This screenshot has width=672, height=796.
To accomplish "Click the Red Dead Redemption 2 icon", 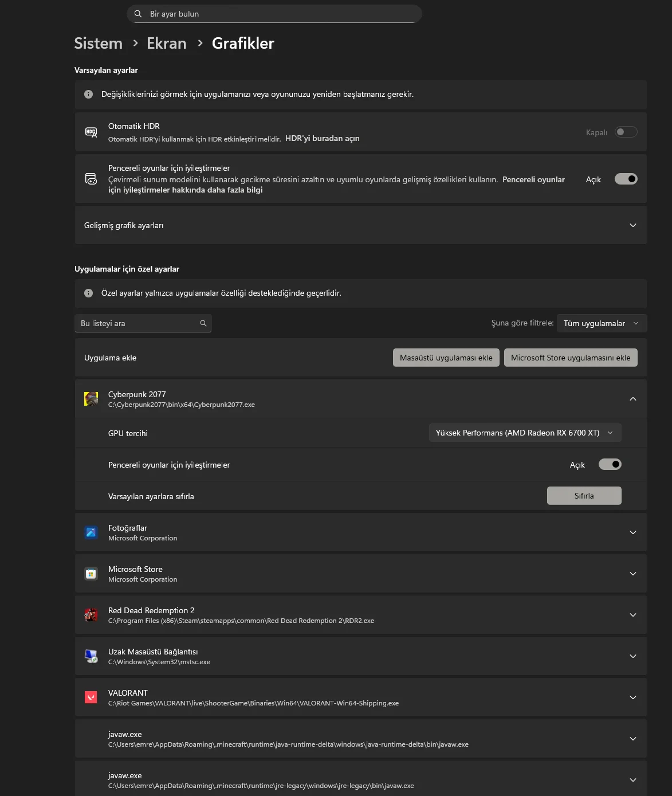I will click(92, 614).
